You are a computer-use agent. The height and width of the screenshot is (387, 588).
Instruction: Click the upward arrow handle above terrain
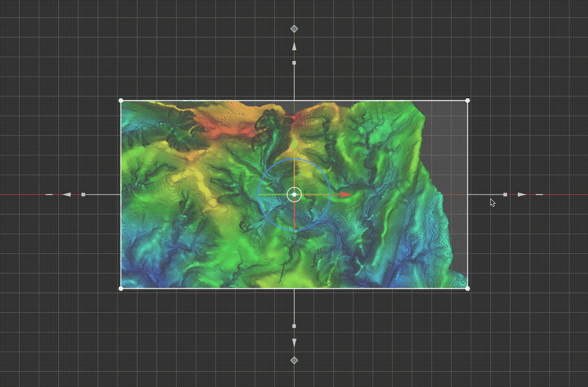(294, 46)
